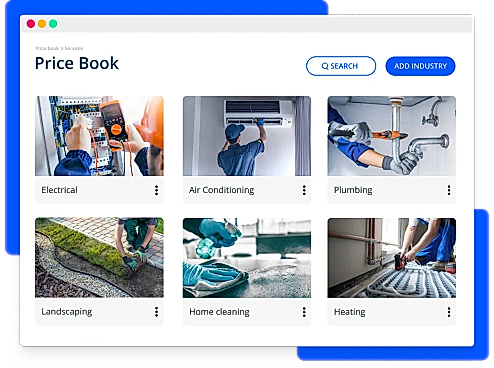Go to Services in the breadcrumb
The height and width of the screenshot is (368, 494).
pyautogui.click(x=74, y=48)
